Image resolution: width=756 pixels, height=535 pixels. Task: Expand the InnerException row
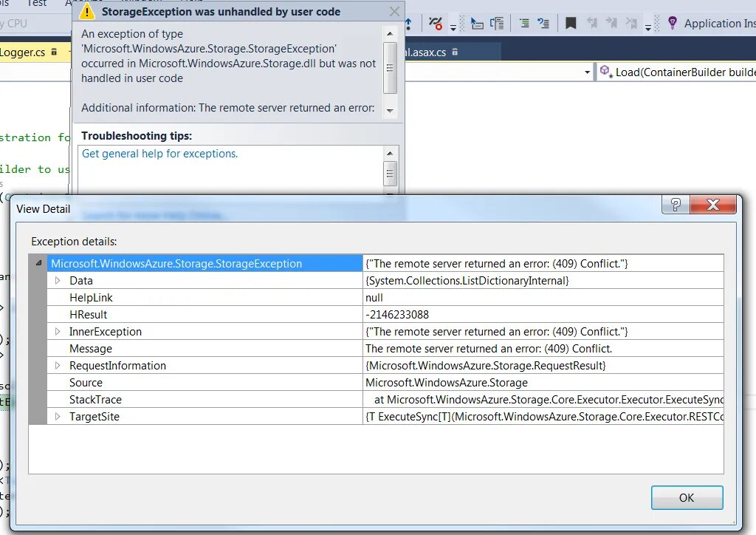(x=58, y=332)
